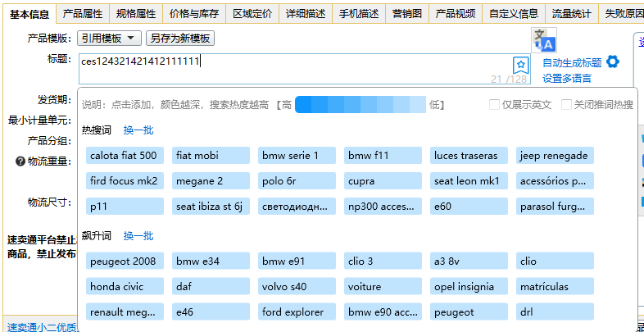Add keyword bmw e91

[297, 261]
